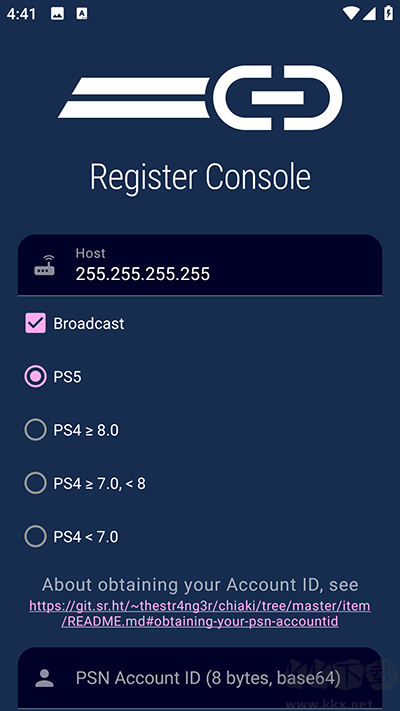The width and height of the screenshot is (400, 711).
Task: Uncheck the Broadcast checkbox
Action: coord(35,323)
